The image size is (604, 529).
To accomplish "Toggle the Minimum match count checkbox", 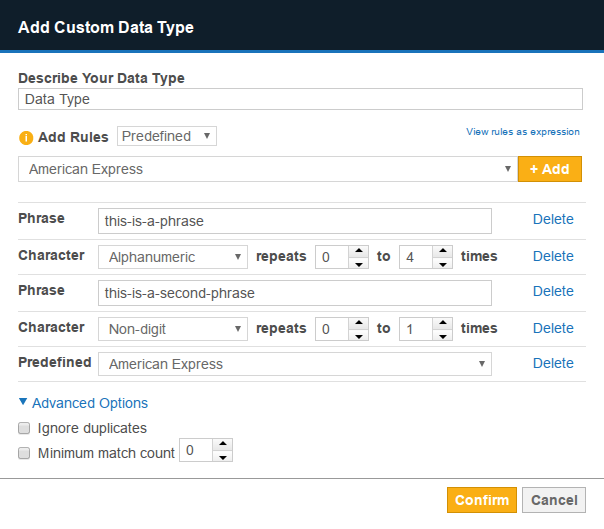I will (25, 453).
